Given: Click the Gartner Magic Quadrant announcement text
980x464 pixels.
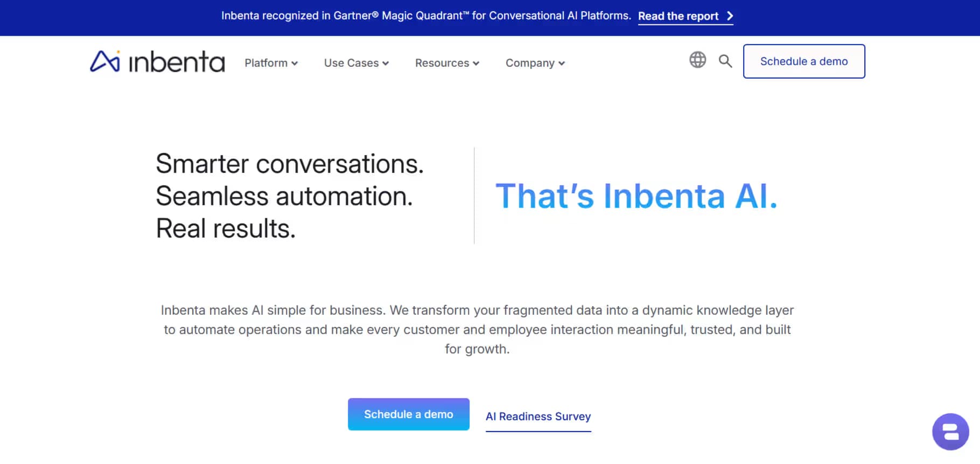Looking at the screenshot, I should coord(425,16).
